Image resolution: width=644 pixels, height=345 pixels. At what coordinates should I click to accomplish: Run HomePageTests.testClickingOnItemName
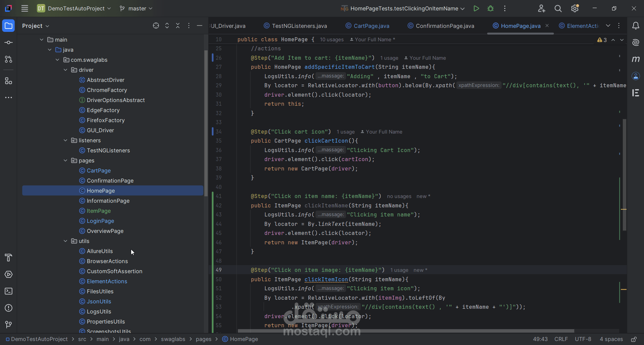click(476, 8)
